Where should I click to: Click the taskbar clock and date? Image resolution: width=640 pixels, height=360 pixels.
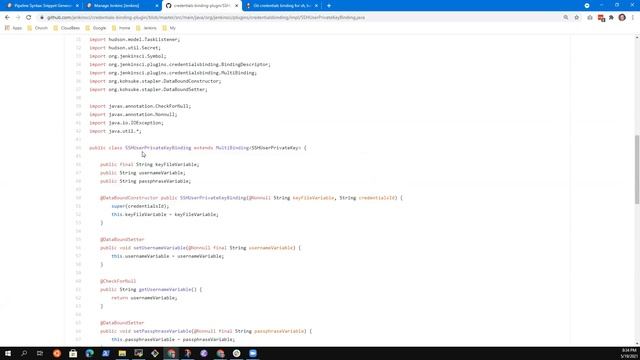629,353
